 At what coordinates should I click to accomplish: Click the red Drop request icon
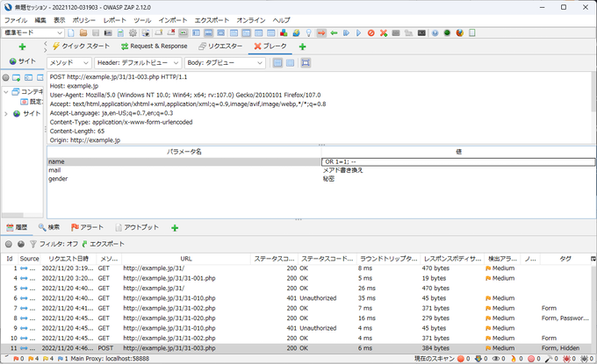pyautogui.click(x=370, y=33)
